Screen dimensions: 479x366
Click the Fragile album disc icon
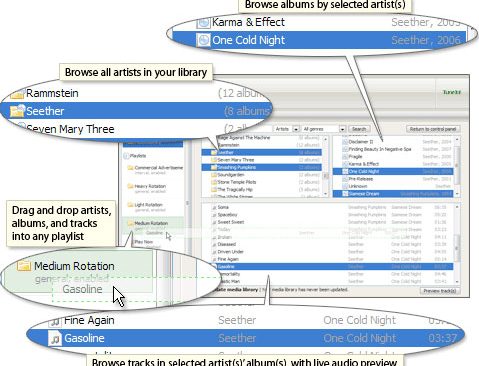tap(345, 156)
